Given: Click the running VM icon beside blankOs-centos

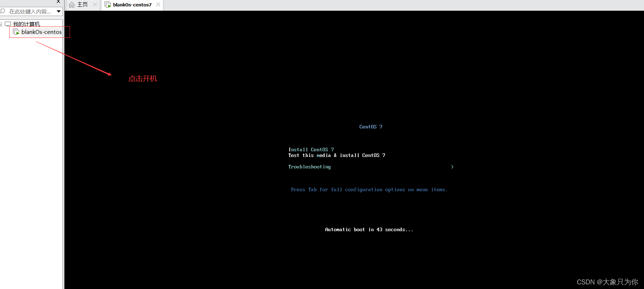Looking at the screenshot, I should point(16,32).
